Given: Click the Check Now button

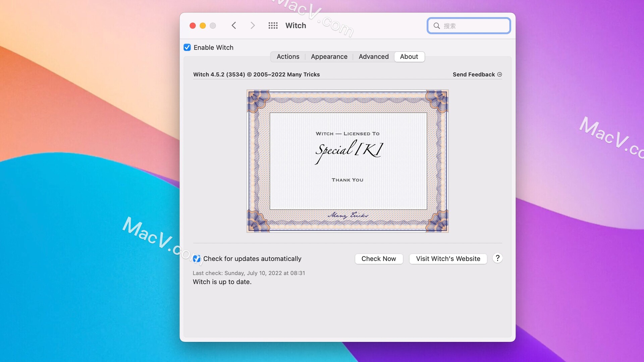Looking at the screenshot, I should coord(379,258).
